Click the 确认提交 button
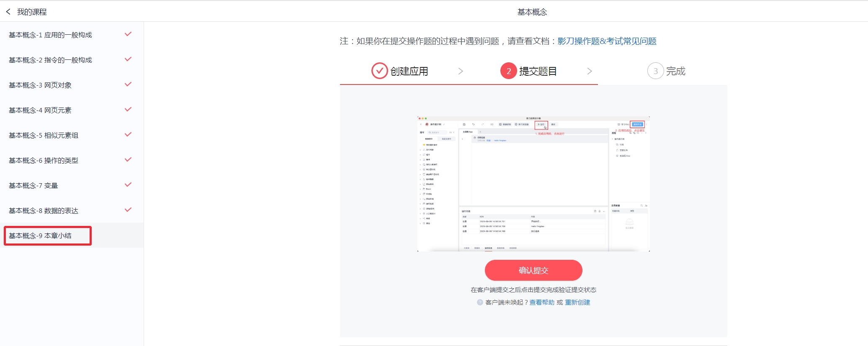 pos(533,270)
